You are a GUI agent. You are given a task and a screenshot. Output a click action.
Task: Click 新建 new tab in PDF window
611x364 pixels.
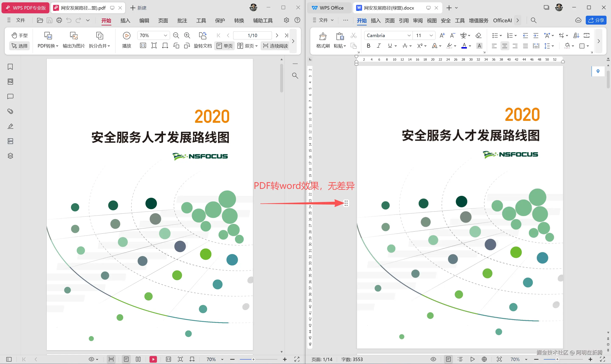point(138,8)
